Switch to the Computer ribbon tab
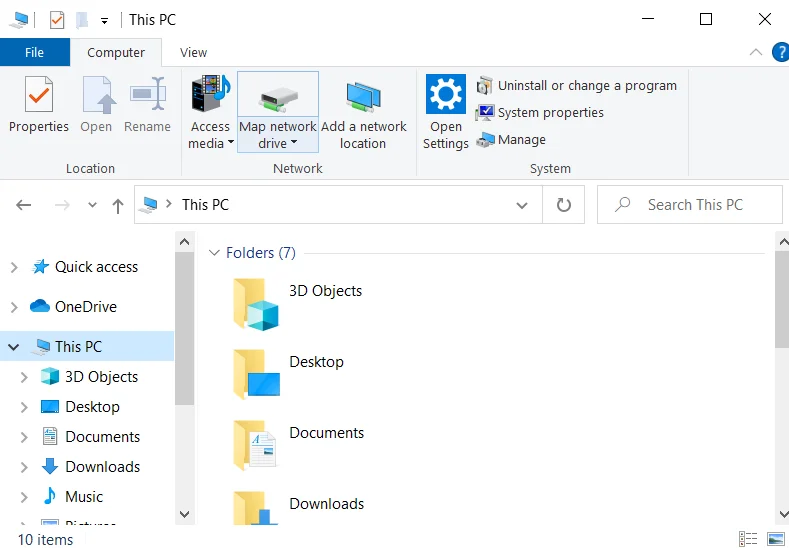 (116, 52)
